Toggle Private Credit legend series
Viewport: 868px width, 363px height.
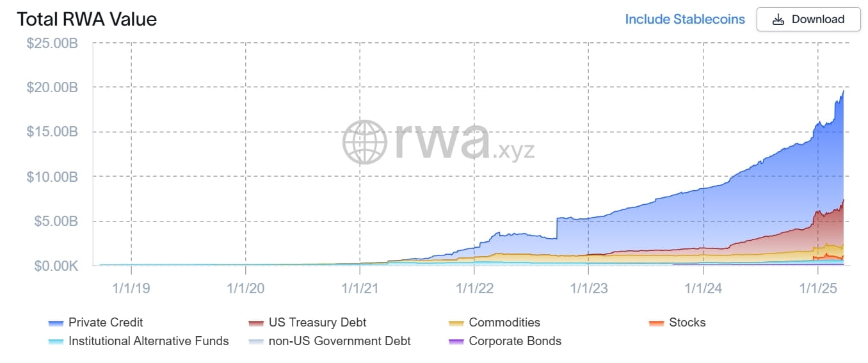click(106, 323)
